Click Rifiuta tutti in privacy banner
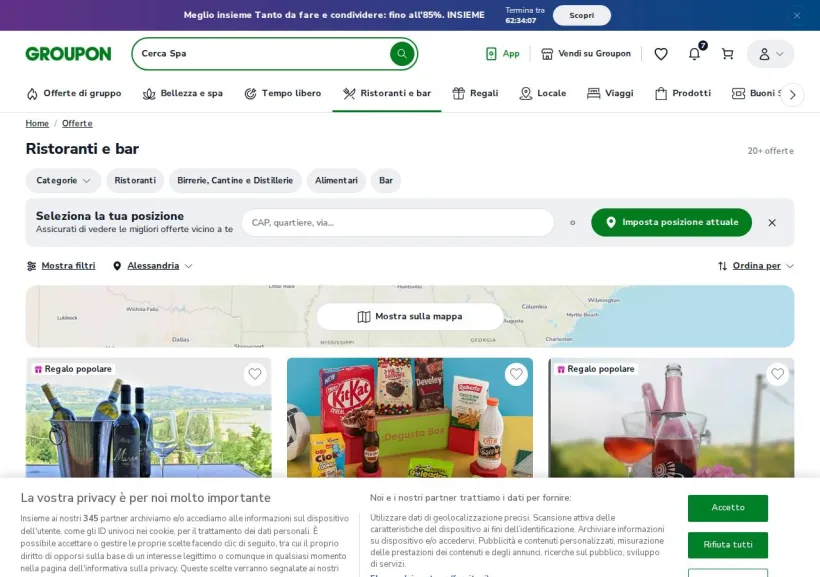820x577 pixels. [728, 545]
